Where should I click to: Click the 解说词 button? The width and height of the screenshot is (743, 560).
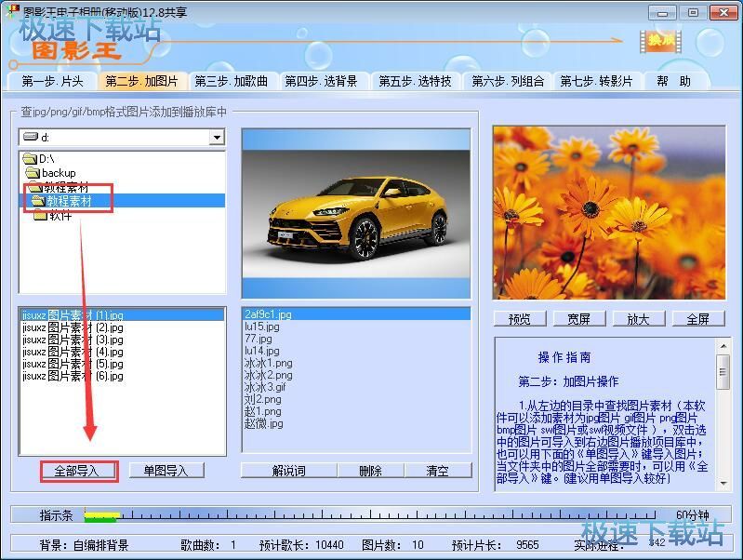click(x=289, y=471)
